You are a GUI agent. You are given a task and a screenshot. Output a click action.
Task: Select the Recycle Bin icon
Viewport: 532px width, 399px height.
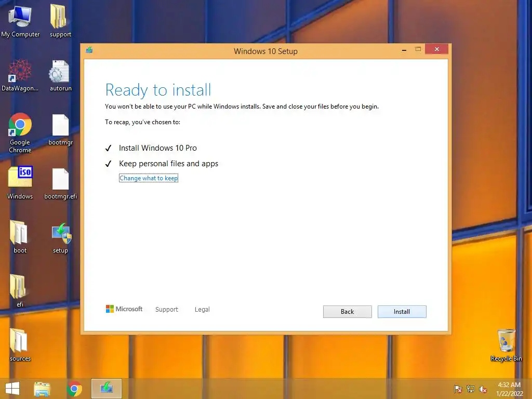point(506,345)
